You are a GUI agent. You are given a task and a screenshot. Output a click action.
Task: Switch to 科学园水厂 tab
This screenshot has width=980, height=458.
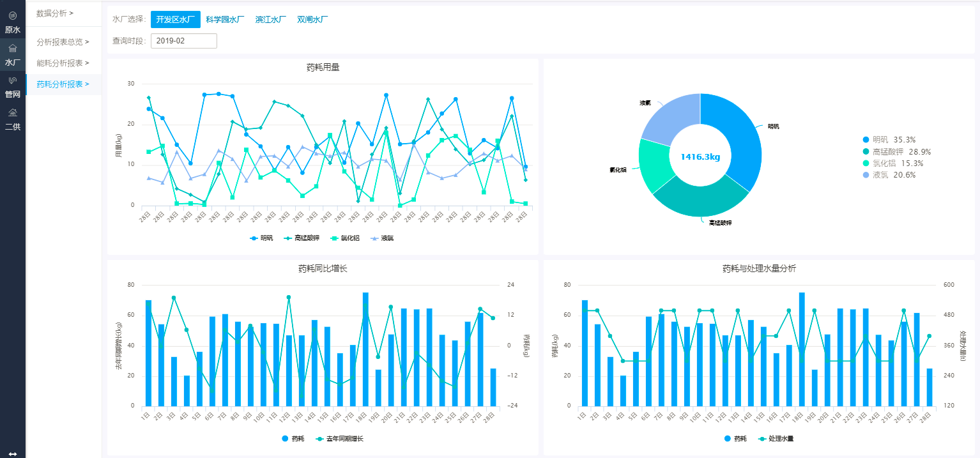point(225,20)
